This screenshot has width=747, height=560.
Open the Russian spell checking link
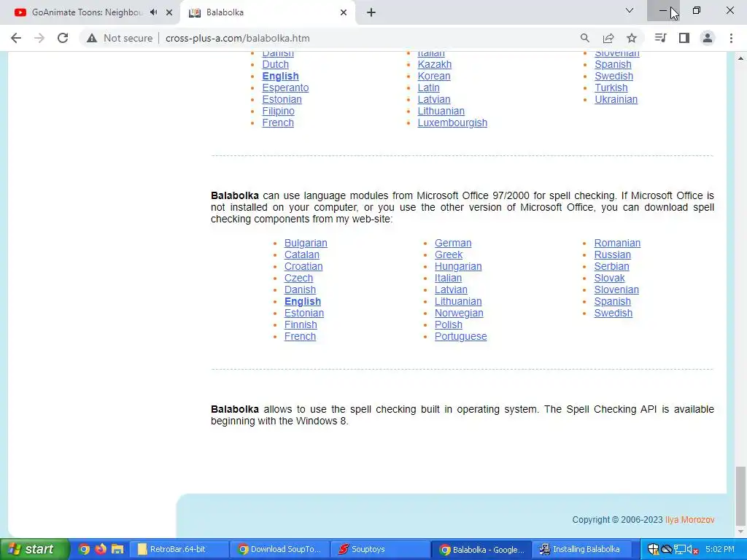pyautogui.click(x=613, y=254)
